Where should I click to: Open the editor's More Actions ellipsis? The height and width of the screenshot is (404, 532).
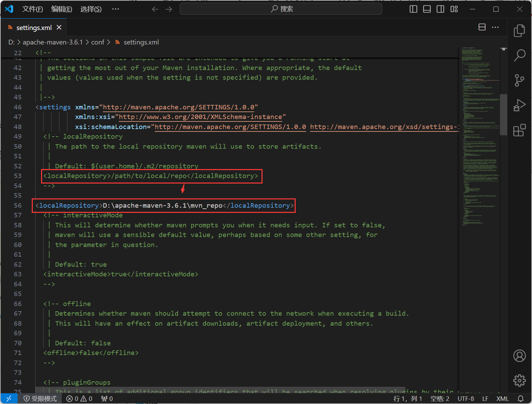495,27
